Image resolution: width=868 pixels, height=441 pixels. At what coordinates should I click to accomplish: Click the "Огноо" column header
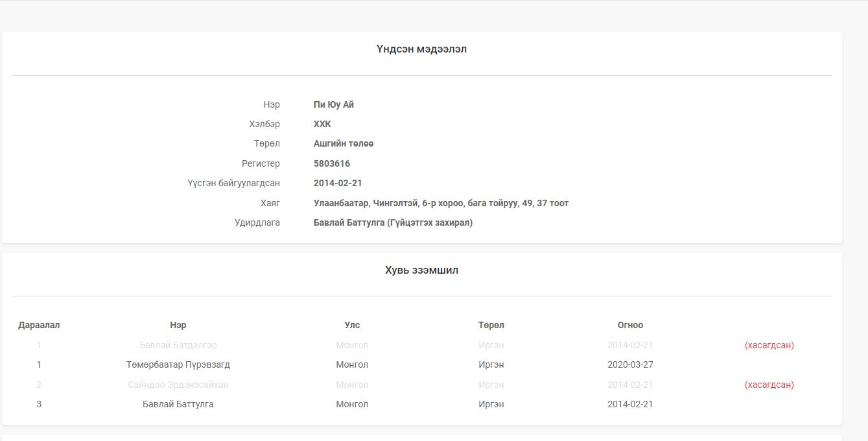click(x=630, y=325)
